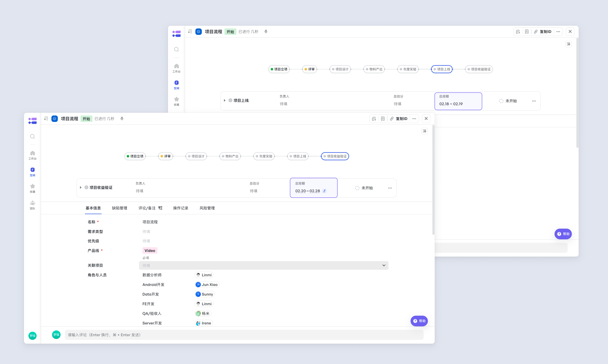
Task: Click the 需求类型 待填 value
Action: click(x=146, y=232)
